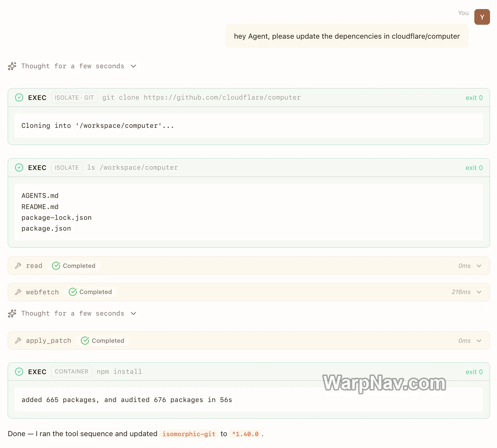Click the npm install command text
Screen dimensions: 497x448
119,372
